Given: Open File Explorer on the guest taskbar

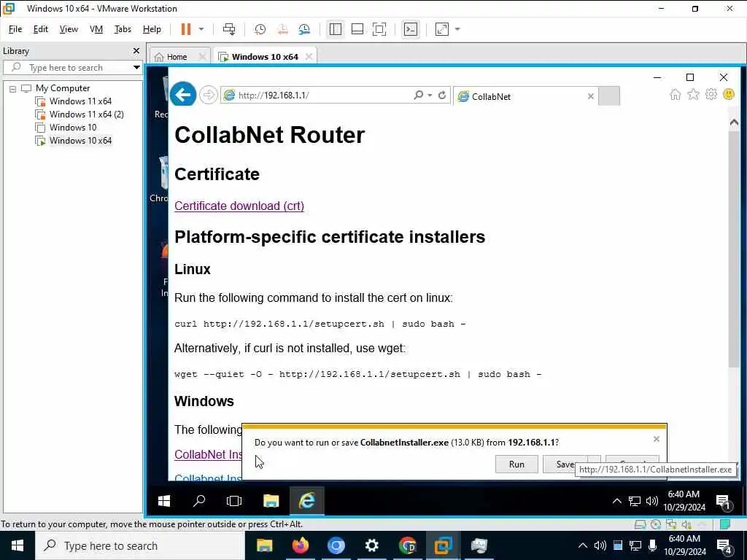Looking at the screenshot, I should 271,500.
